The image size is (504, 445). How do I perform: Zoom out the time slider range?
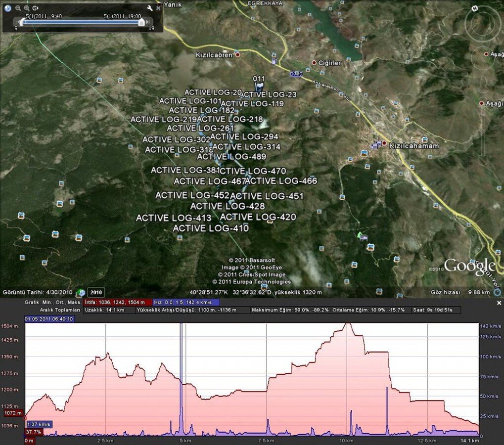coord(18,8)
